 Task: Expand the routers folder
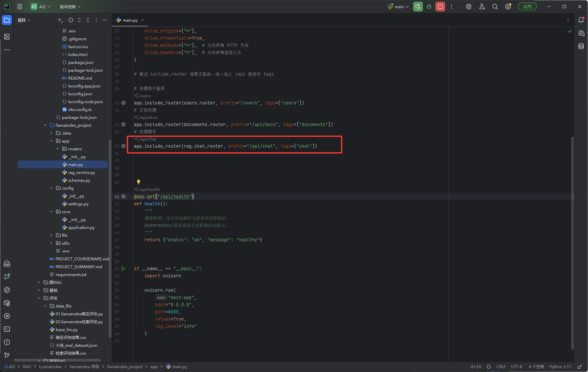[x=58, y=149]
